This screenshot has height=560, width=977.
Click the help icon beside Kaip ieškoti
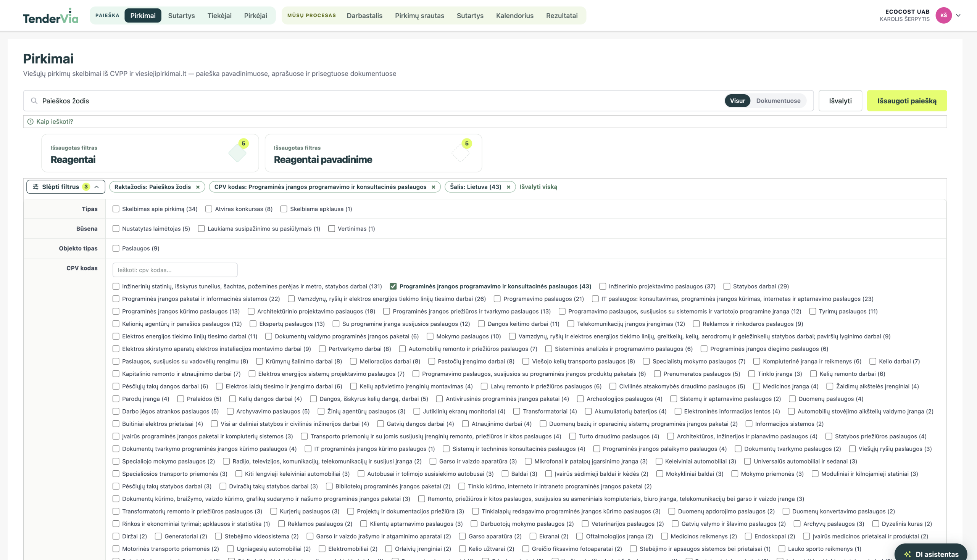(31, 122)
